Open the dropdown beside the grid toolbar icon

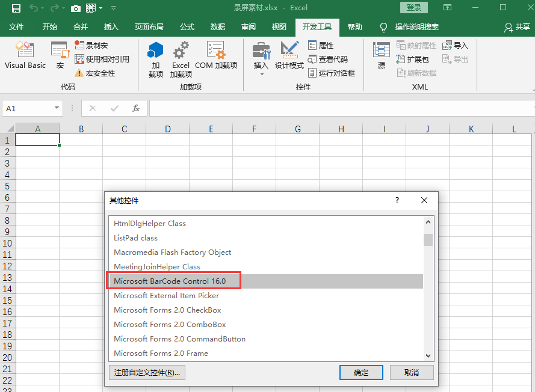pyautogui.click(x=101, y=8)
